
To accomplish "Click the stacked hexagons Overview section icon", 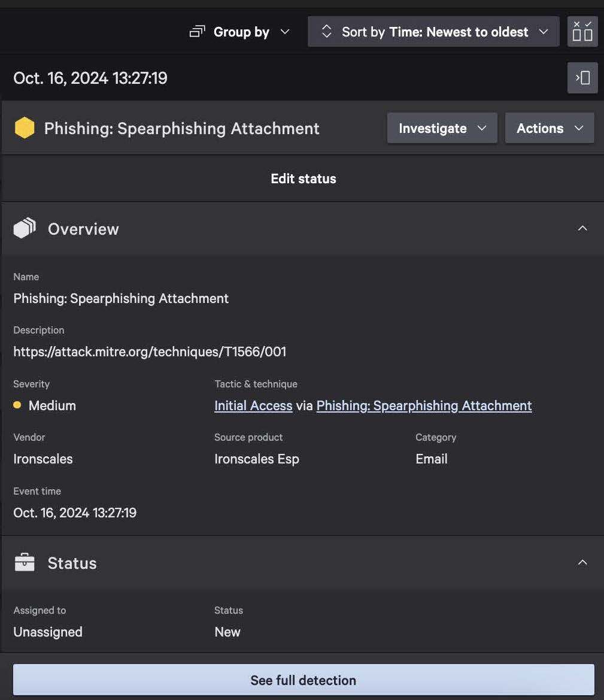I will pyautogui.click(x=23, y=228).
